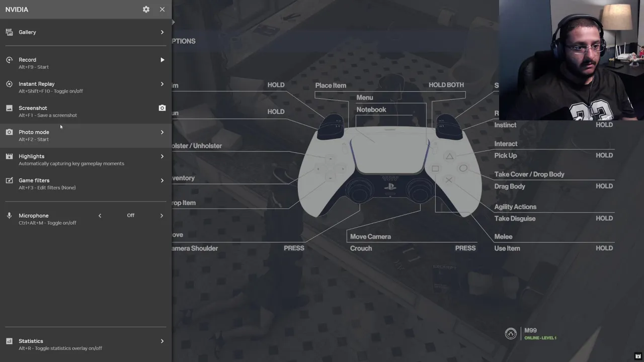The image size is (644, 362).
Task: Click the Statistics bar chart icon
Action: [x=9, y=341]
